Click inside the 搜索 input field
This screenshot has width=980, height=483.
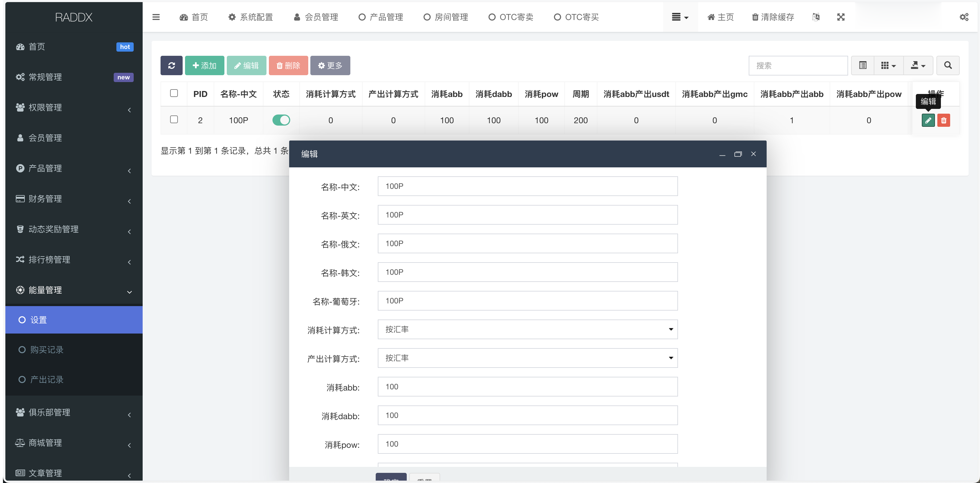pos(798,65)
